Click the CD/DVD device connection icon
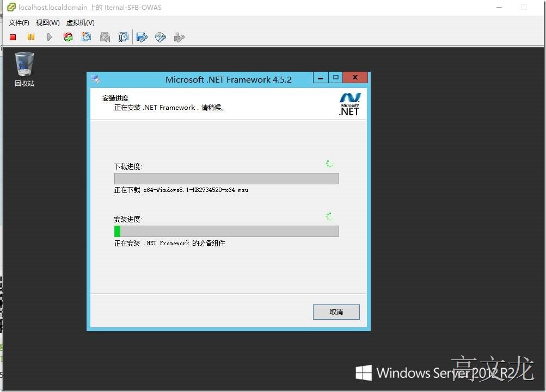 coord(161,37)
